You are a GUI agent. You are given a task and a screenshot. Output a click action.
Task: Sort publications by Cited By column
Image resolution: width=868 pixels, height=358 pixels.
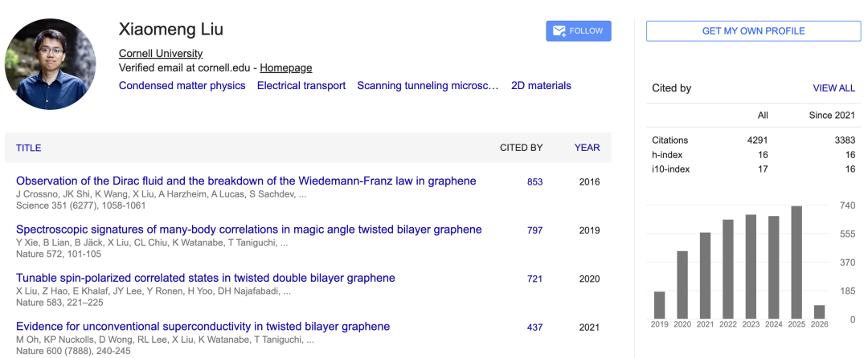(x=521, y=148)
